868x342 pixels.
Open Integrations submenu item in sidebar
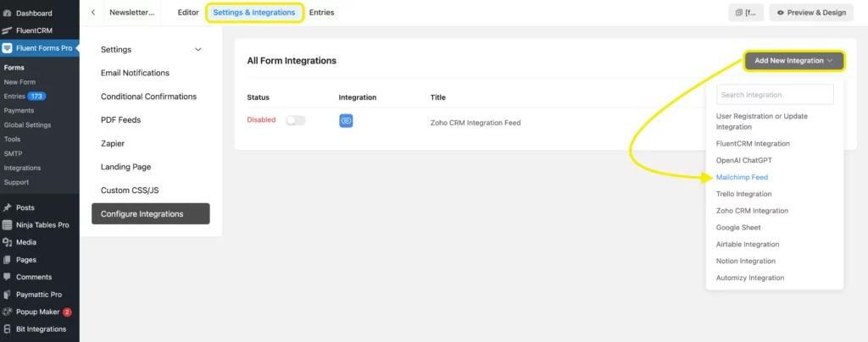tap(22, 168)
